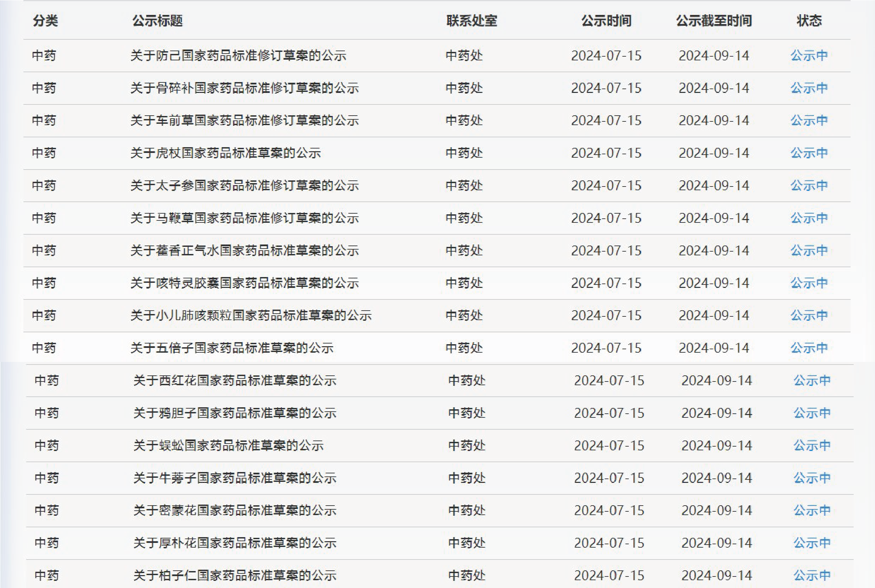Open 关于骨碎补国家药品标准修订草案的公示 link

point(245,88)
